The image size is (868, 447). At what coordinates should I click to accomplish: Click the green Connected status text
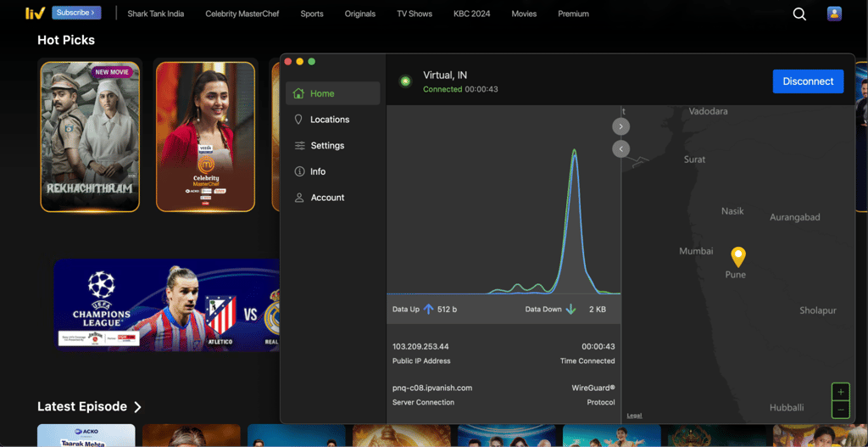(x=442, y=89)
